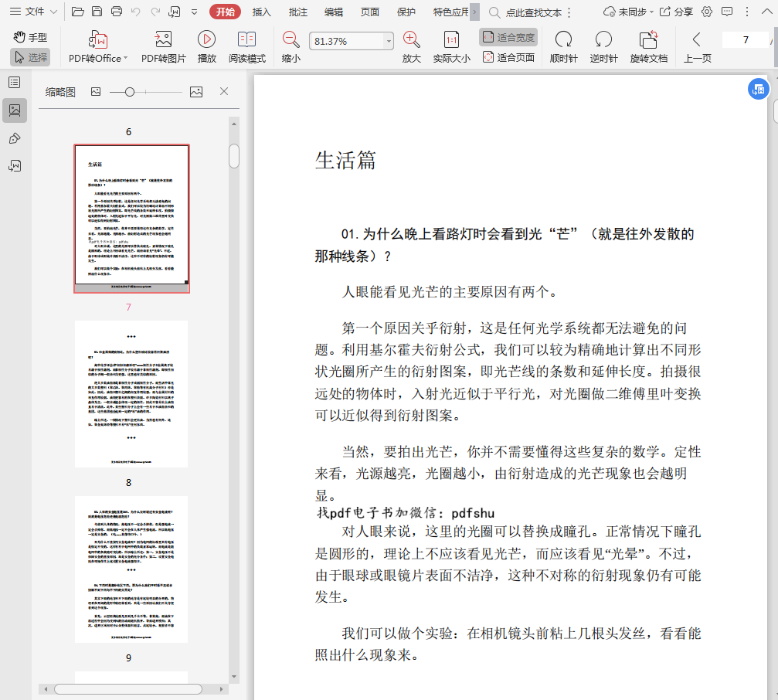Viewport: 778px width, 700px height.
Task: Switch to the 页面 tab
Action: [369, 12]
